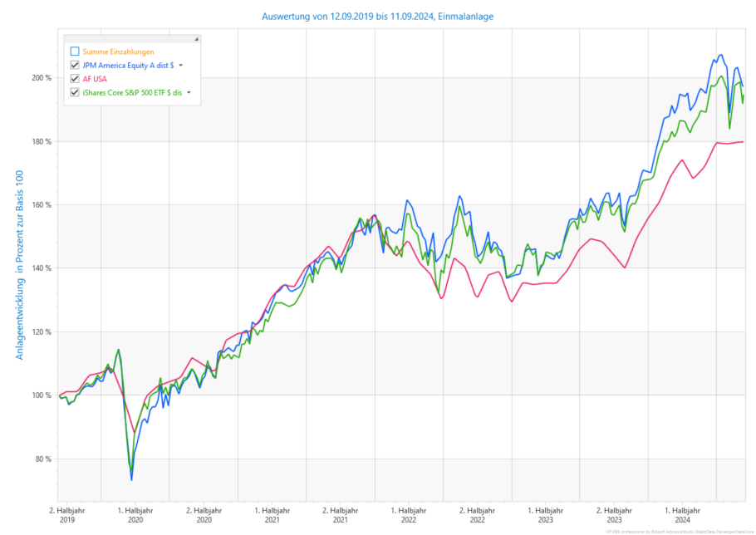Select the 1. Halbjahr 2020 axis label
Image resolution: width=756 pixels, height=535 pixels.
coord(135,513)
